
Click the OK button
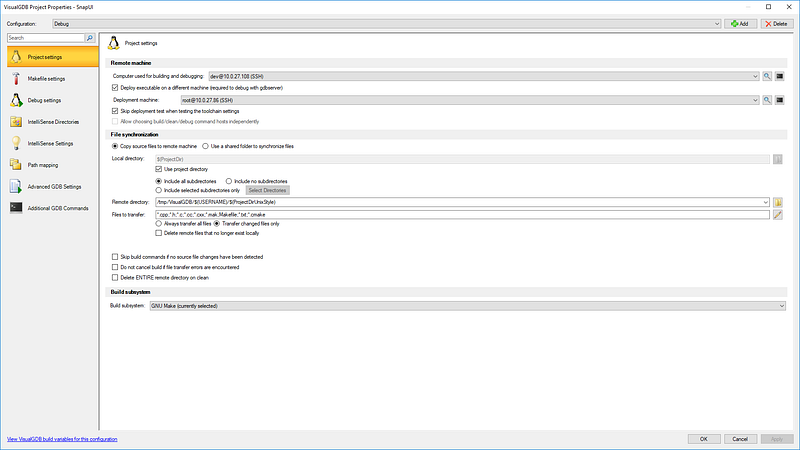(704, 439)
